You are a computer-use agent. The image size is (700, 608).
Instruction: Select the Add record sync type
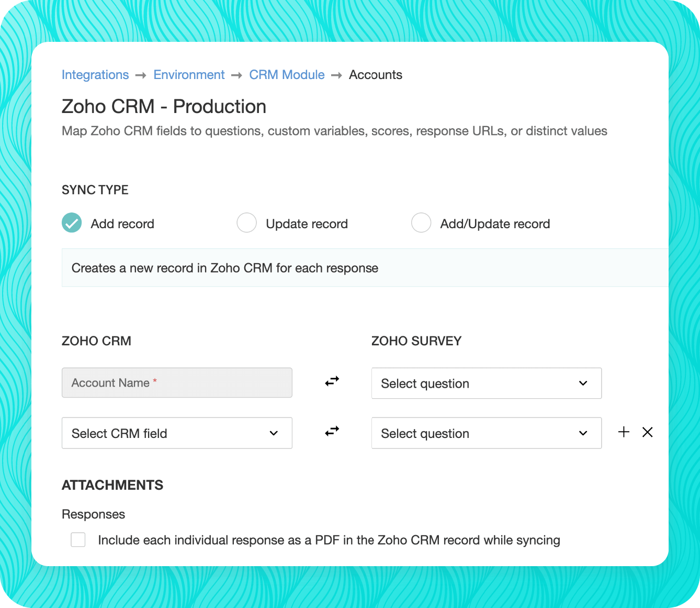tap(72, 223)
